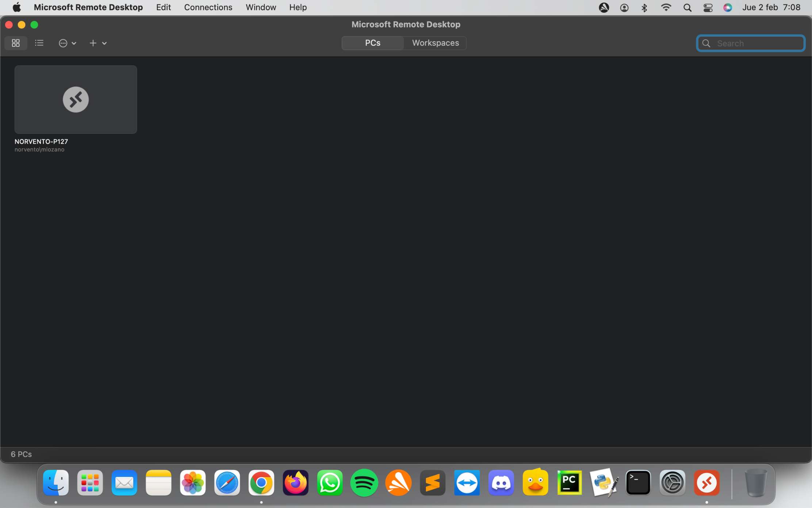Screen dimensions: 812x508
Task: Open the orange Swift app in Dock
Action: [x=398, y=483]
